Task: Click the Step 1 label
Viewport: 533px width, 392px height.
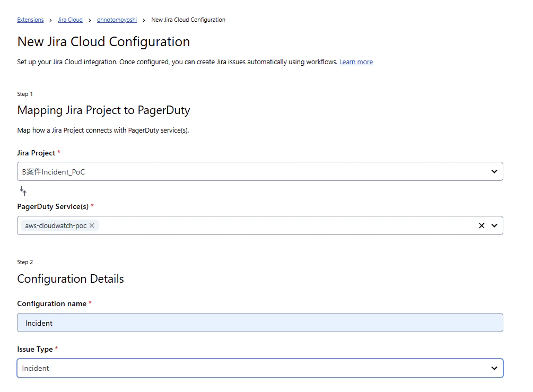Action: tap(25, 94)
